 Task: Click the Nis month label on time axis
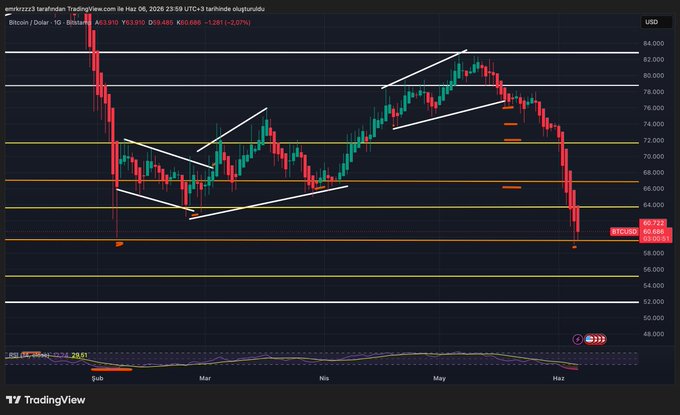click(x=324, y=378)
